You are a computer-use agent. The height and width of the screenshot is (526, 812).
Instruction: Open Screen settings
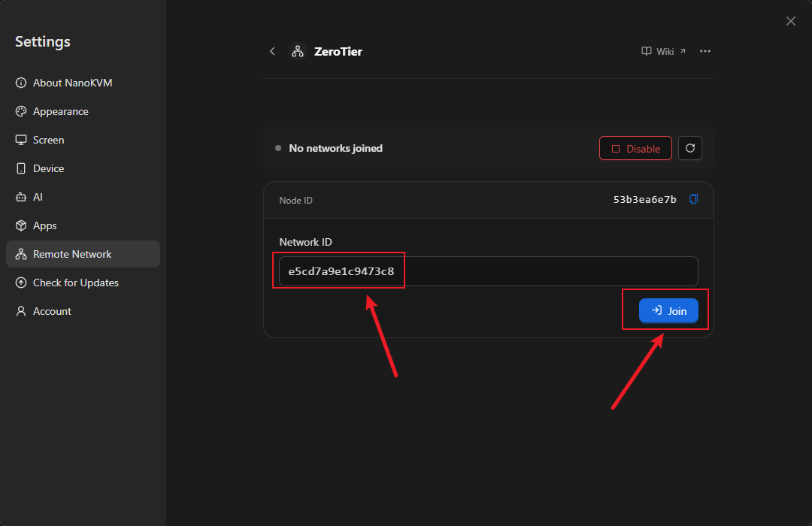(x=83, y=140)
